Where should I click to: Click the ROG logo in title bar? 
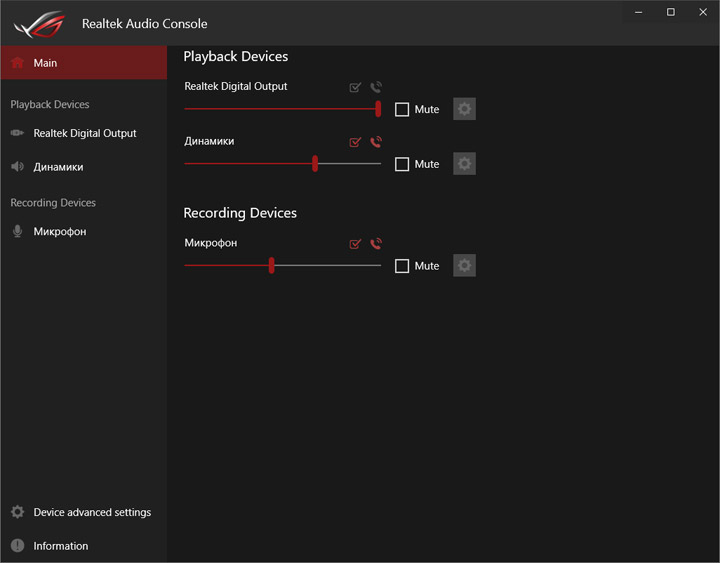click(38, 22)
